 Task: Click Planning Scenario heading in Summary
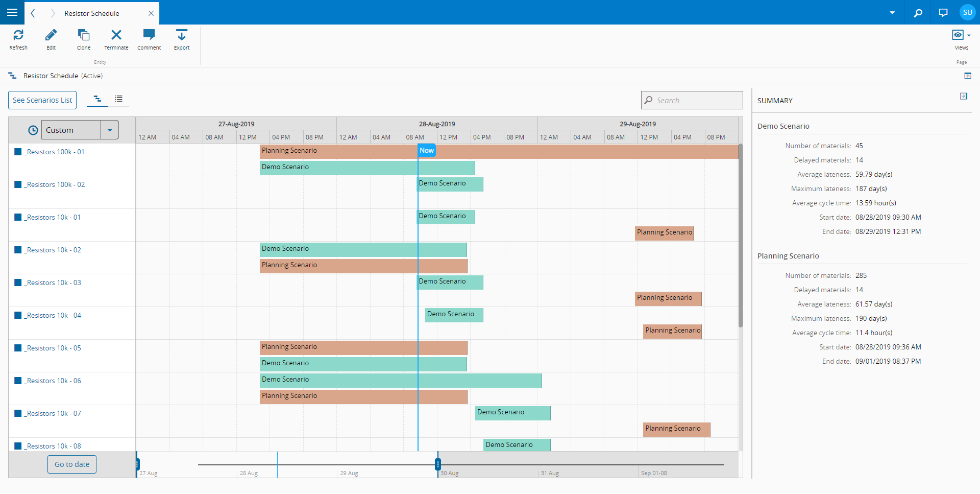pos(788,256)
